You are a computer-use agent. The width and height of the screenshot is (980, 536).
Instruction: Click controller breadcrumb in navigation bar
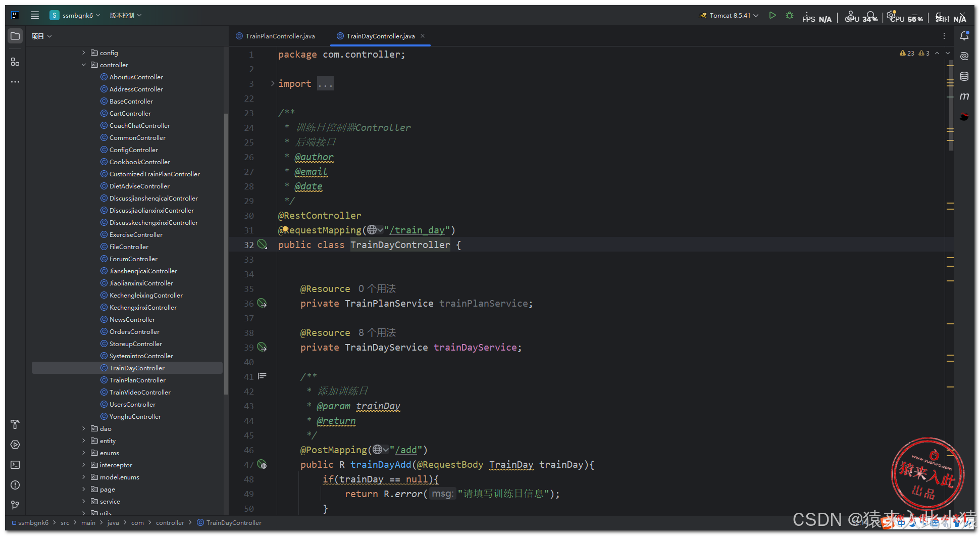(170, 523)
